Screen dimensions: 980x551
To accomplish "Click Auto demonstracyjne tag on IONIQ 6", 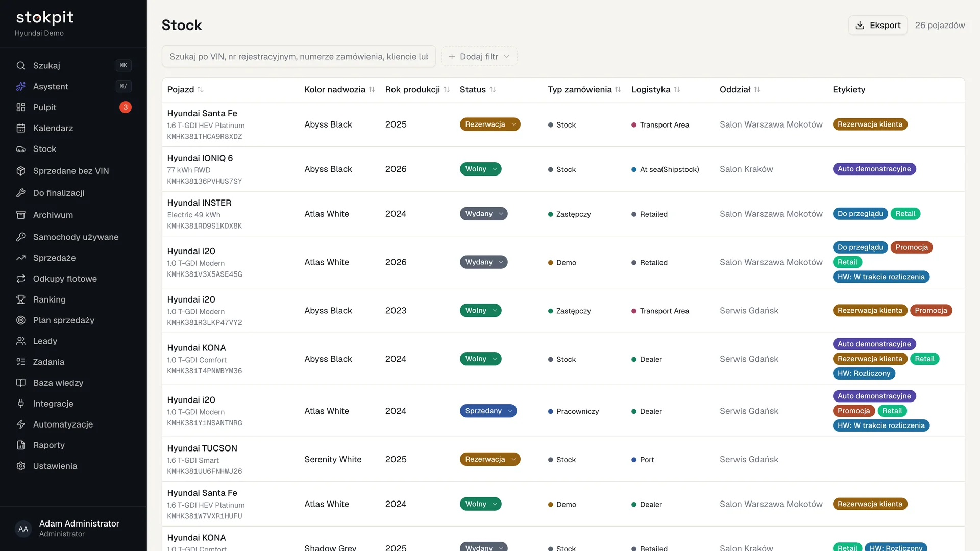I will click(x=874, y=169).
